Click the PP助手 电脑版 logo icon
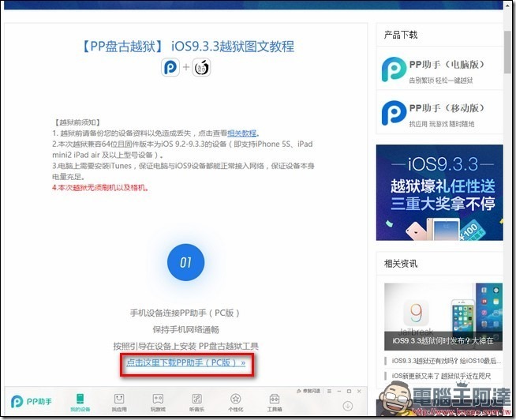Viewport: 516px width, 420px height. (x=394, y=69)
